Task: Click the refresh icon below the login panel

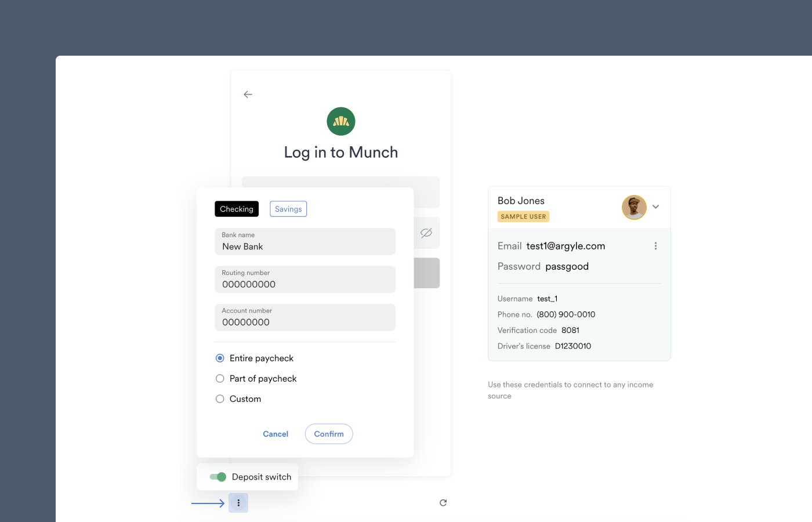Action: click(443, 503)
